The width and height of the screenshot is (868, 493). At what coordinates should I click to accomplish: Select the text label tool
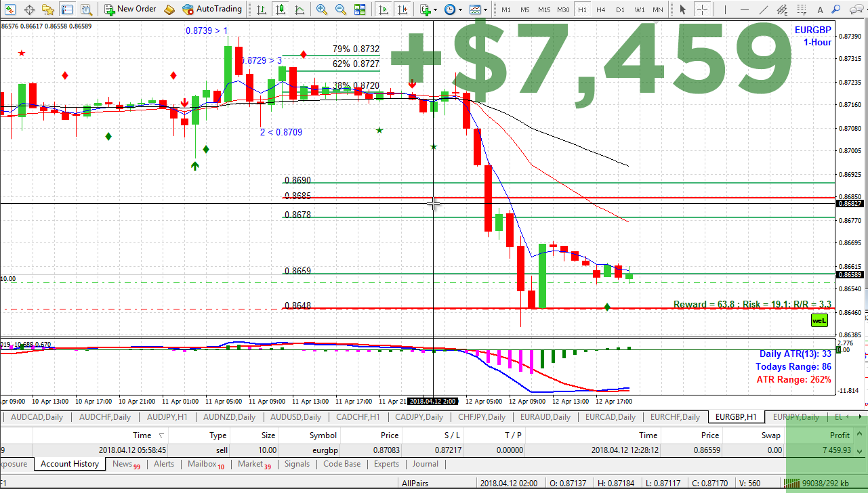tap(821, 9)
